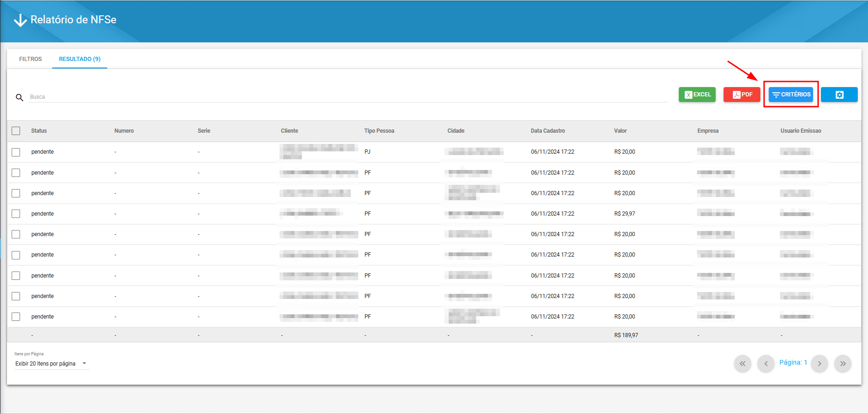Go to next page arrow
868x414 pixels.
point(820,363)
